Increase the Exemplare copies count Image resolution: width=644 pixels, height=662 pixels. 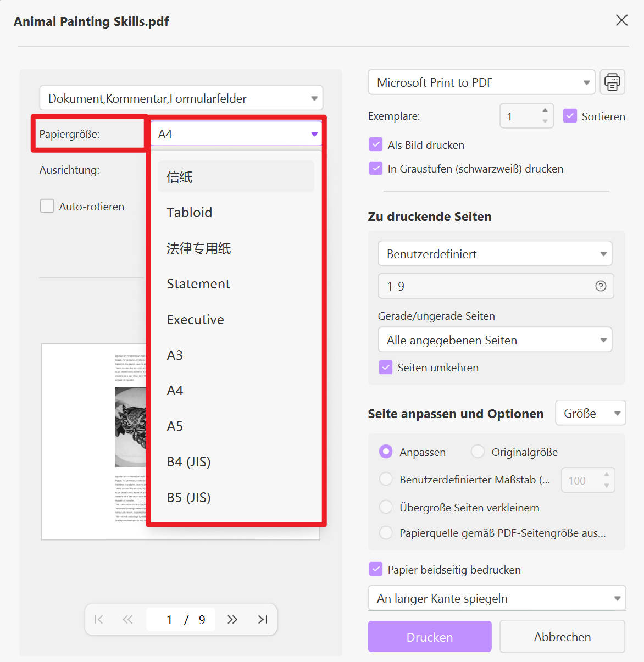[545, 110]
